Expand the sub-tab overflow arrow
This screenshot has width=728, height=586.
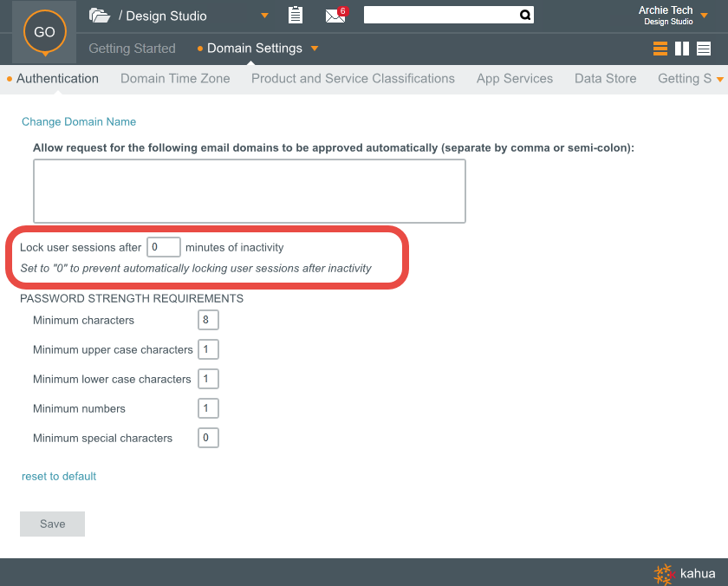[x=719, y=79]
